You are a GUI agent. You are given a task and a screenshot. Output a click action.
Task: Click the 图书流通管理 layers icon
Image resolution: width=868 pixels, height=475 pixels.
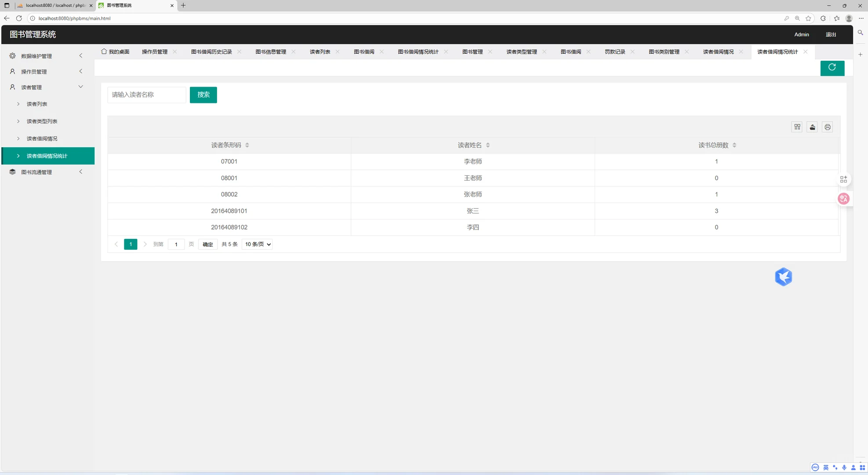pos(12,172)
